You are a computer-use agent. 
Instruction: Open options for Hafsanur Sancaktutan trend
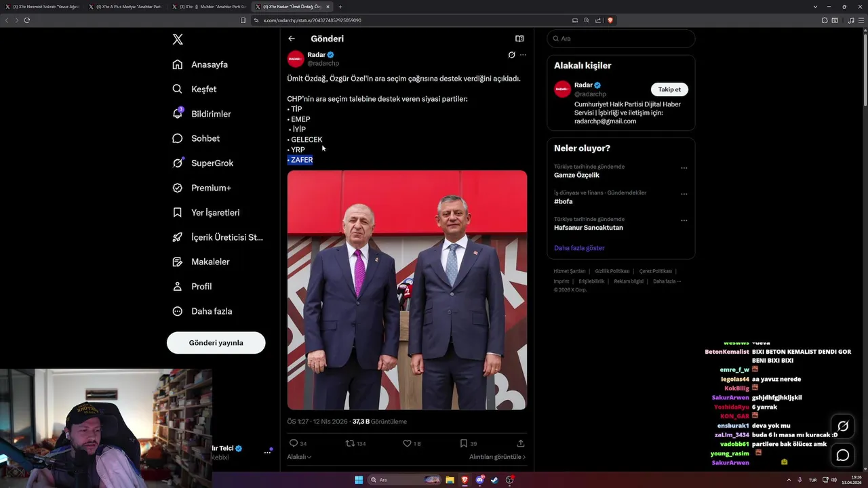coord(684,221)
